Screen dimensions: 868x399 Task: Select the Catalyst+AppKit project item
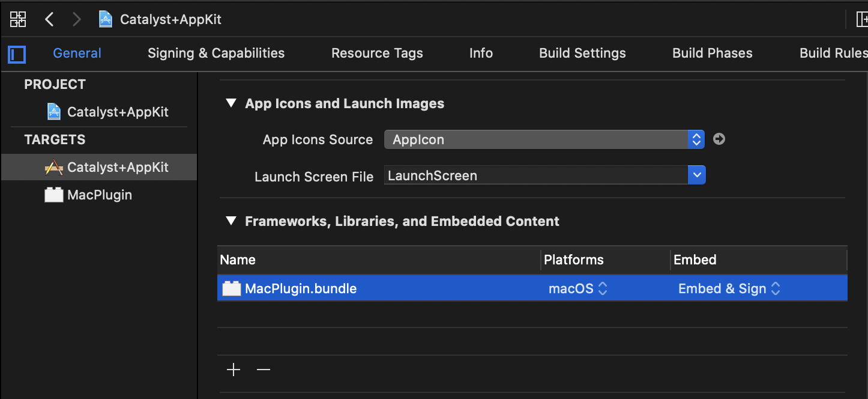coord(117,112)
